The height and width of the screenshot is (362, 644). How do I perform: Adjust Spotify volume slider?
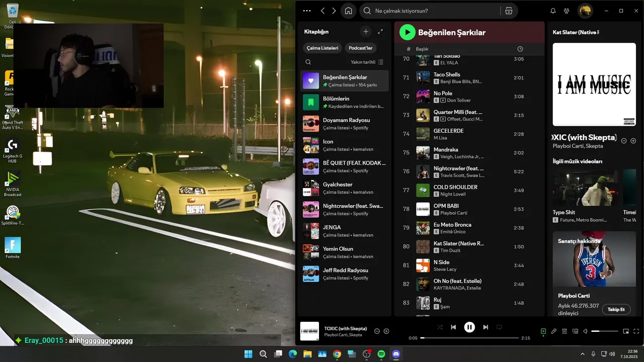[x=604, y=331]
